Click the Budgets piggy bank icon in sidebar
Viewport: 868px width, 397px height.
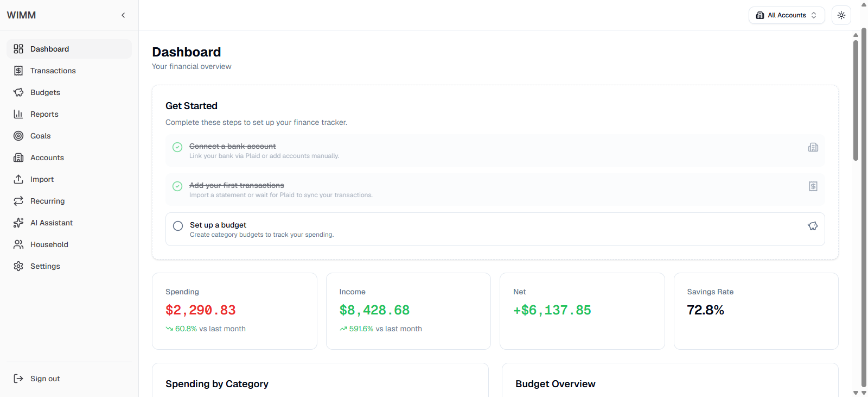pyautogui.click(x=18, y=92)
